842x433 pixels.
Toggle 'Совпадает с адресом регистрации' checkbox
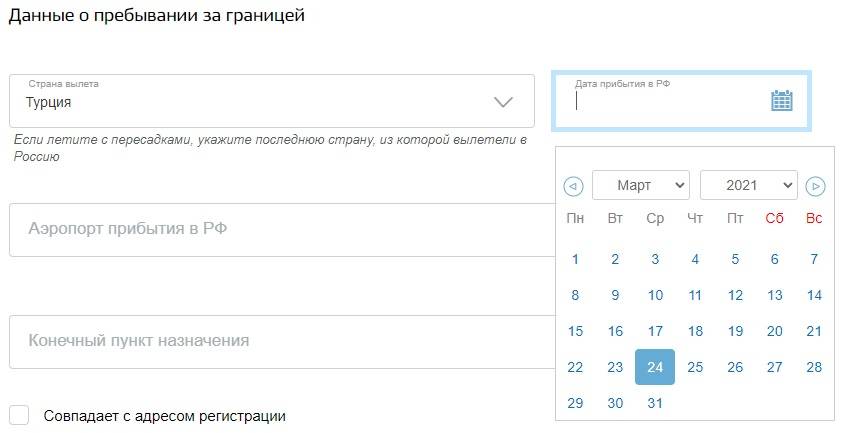[x=19, y=416]
